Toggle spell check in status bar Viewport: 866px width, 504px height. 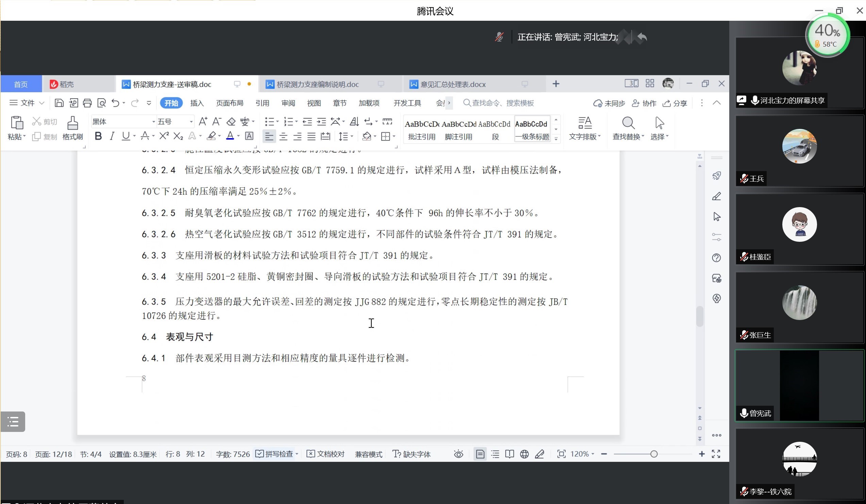[x=274, y=454]
